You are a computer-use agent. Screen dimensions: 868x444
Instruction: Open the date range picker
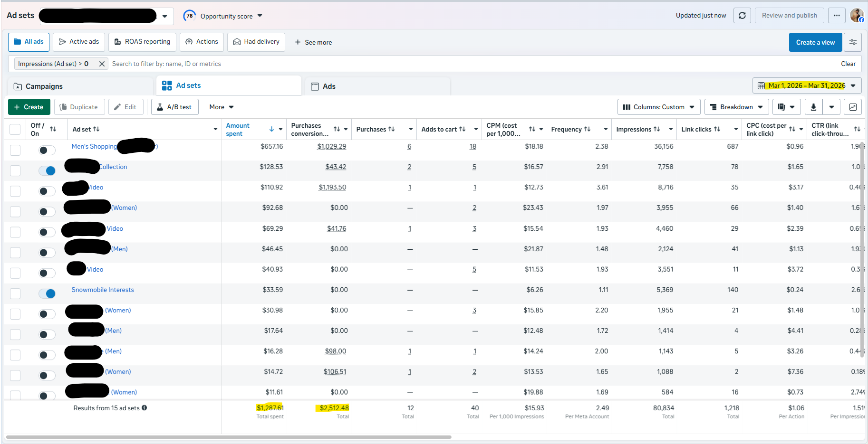click(807, 85)
